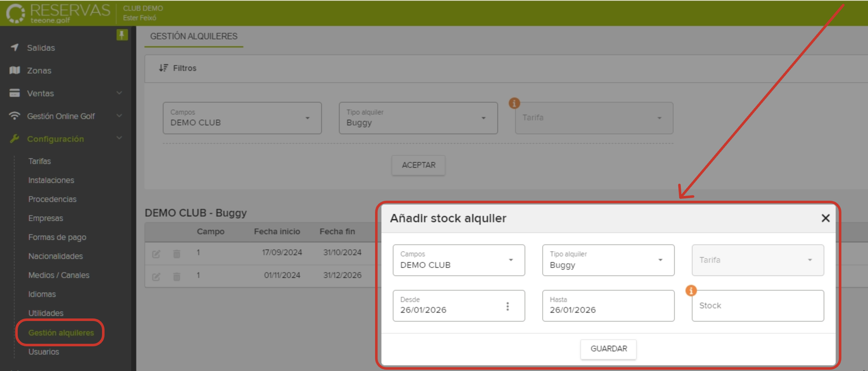Viewport: 868px width, 371px height.
Task: Click the ACEPTAR button
Action: 418,165
